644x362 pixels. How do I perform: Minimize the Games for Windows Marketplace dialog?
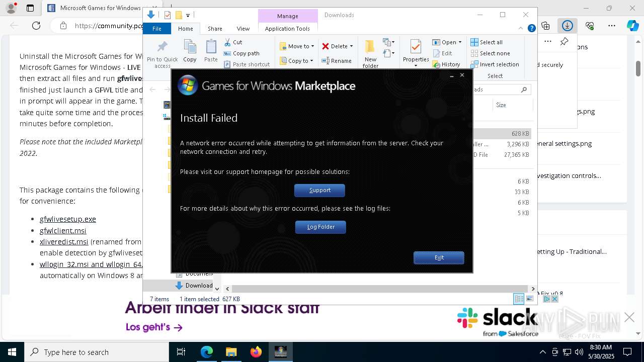coord(452,75)
